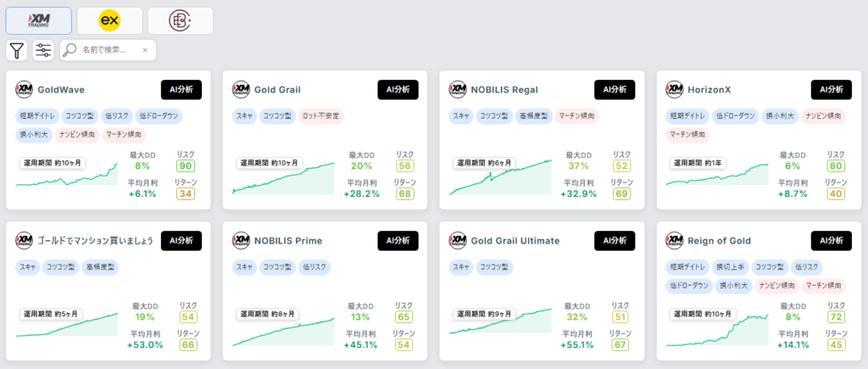
Task: Open the funnel filter icon
Action: click(x=17, y=50)
